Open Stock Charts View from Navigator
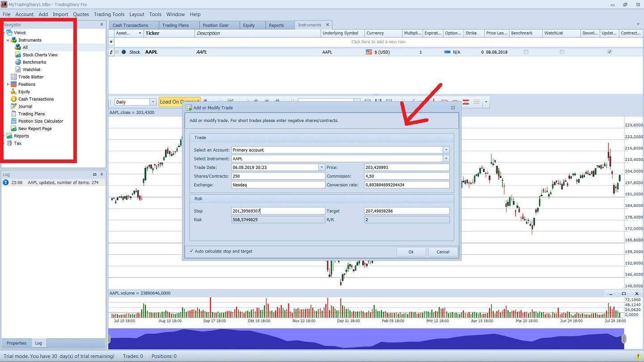 40,55
